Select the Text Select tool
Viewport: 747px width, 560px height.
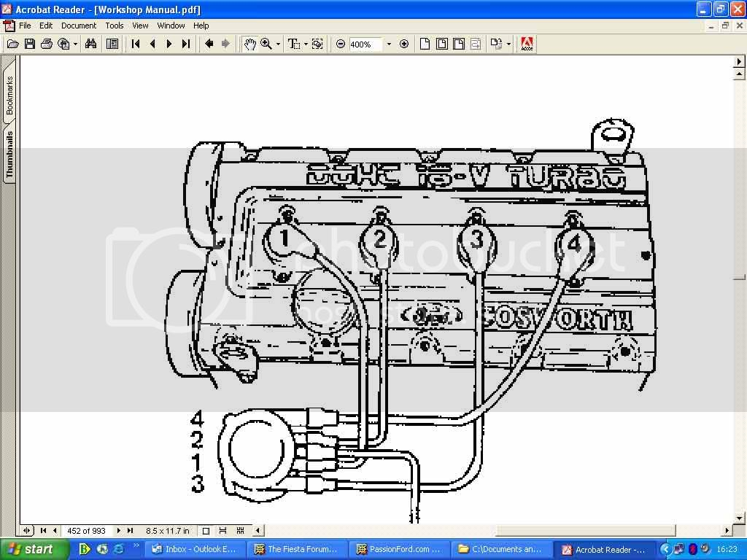tap(294, 44)
